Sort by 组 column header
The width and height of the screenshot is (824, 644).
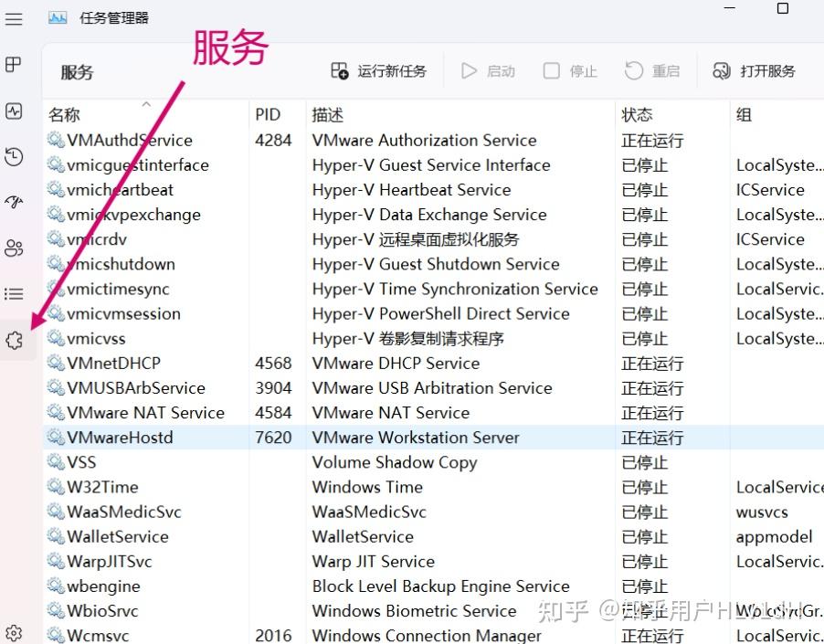(x=744, y=114)
